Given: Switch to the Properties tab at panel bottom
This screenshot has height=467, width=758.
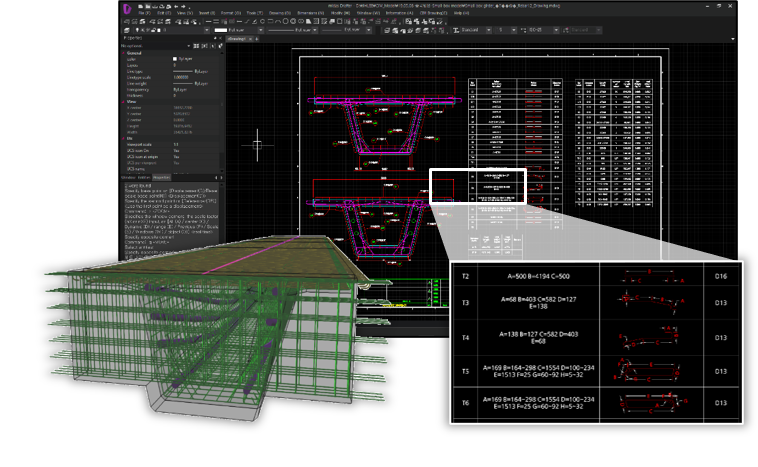Looking at the screenshot, I should point(160,177).
